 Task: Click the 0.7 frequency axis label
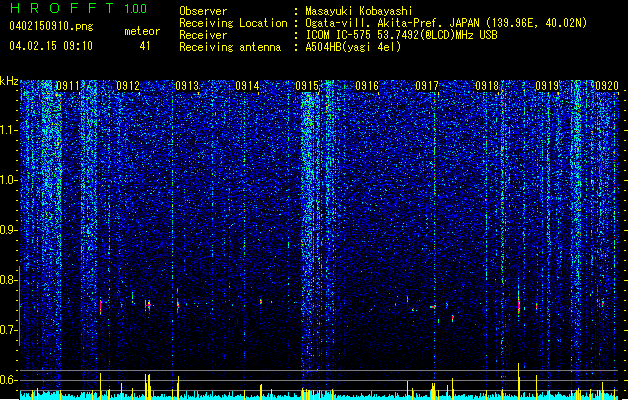click(x=9, y=330)
